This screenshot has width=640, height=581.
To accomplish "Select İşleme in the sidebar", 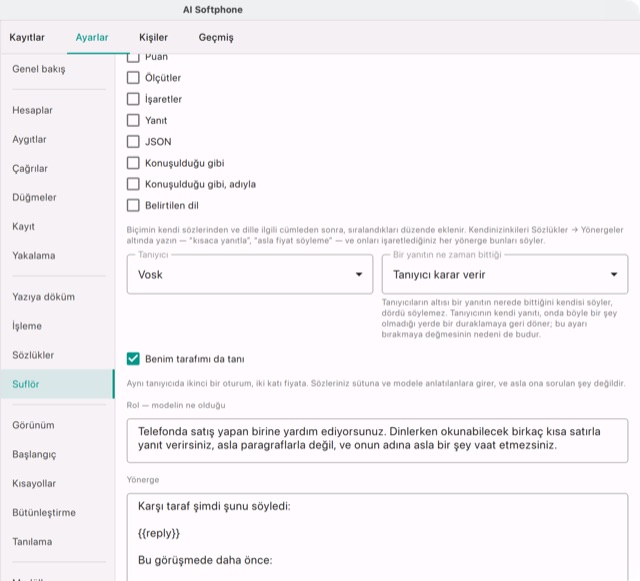I will click(57, 326).
